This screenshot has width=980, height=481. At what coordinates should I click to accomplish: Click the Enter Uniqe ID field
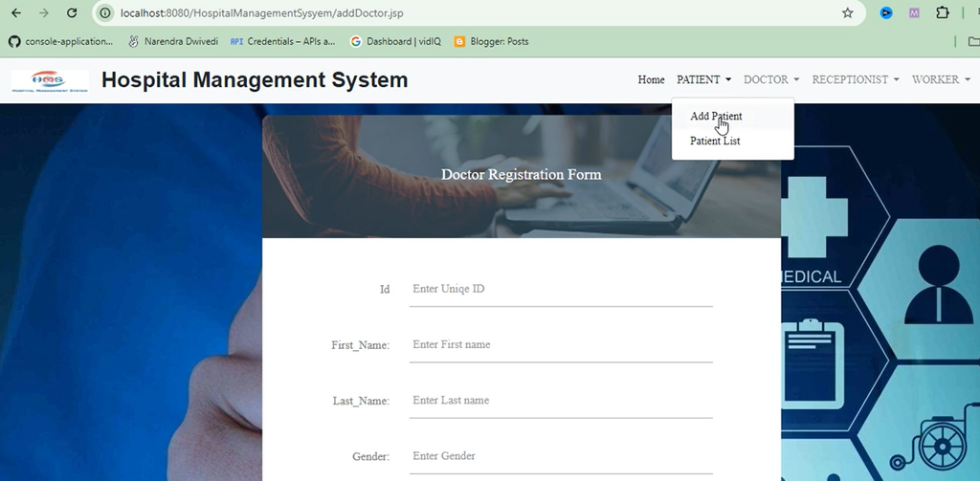pos(561,289)
